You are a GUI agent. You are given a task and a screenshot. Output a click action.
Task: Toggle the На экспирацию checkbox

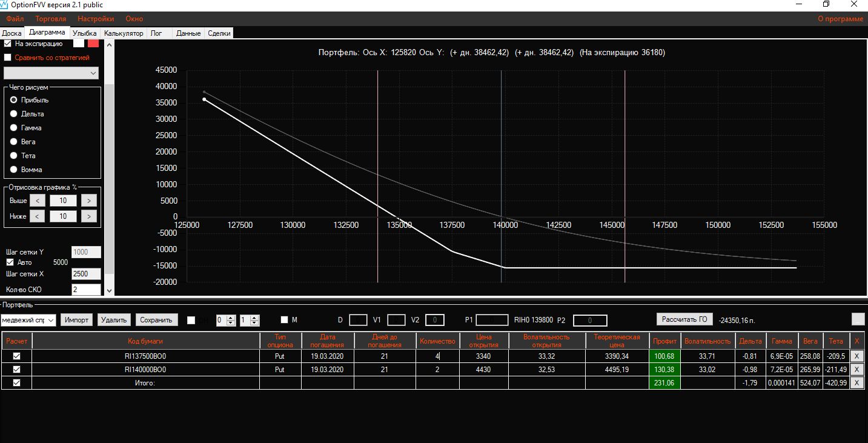(8, 44)
